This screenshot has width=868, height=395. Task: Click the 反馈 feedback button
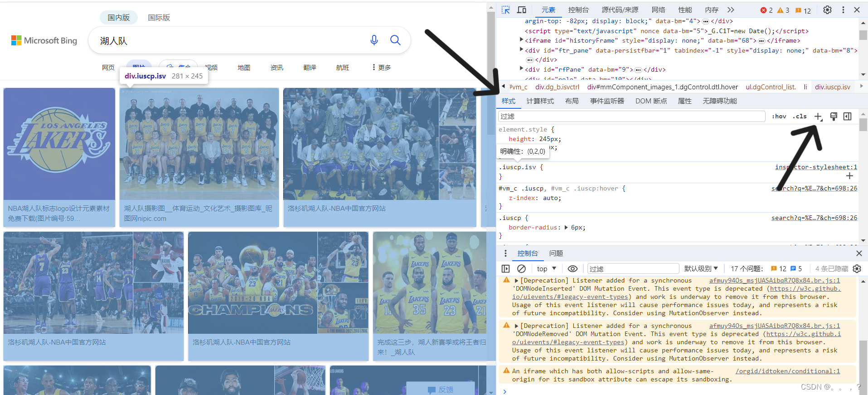[440, 389]
